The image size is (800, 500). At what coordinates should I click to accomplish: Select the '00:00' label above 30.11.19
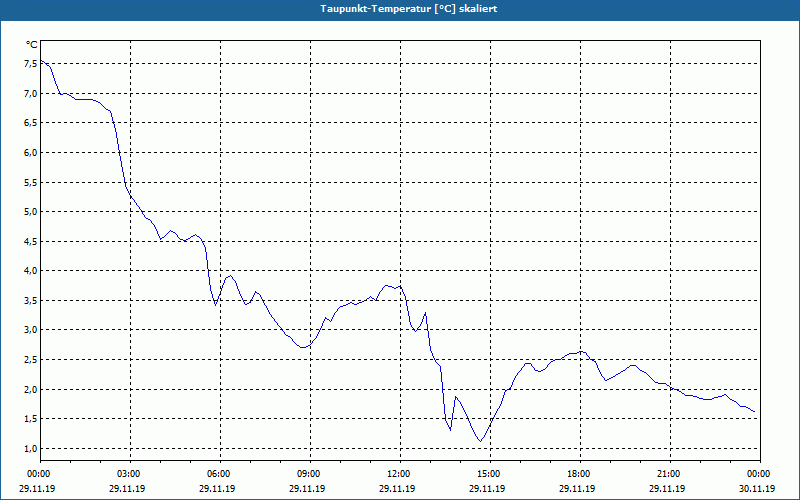click(x=759, y=474)
